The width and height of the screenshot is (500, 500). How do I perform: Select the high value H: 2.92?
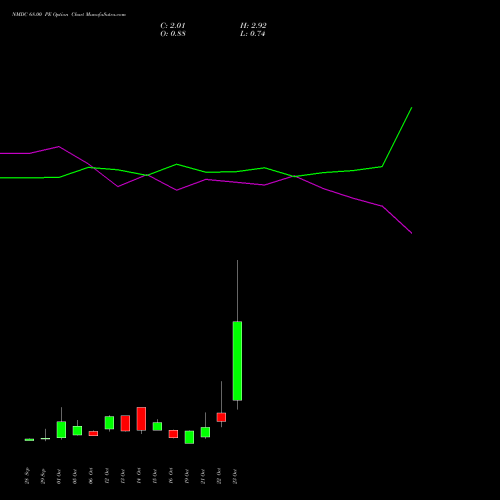click(253, 26)
